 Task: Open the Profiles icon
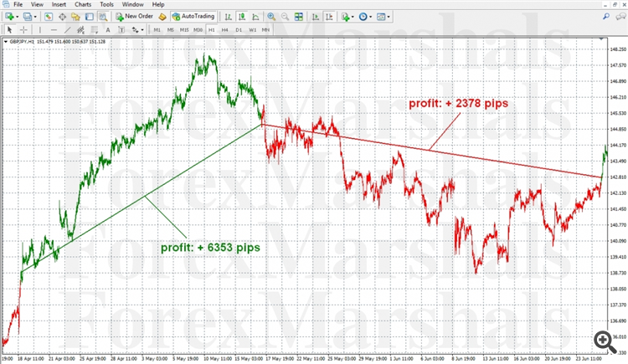[28, 17]
